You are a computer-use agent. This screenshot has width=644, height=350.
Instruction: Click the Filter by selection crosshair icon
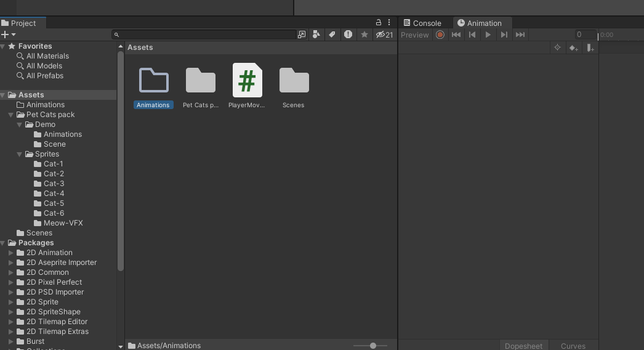[x=557, y=47]
